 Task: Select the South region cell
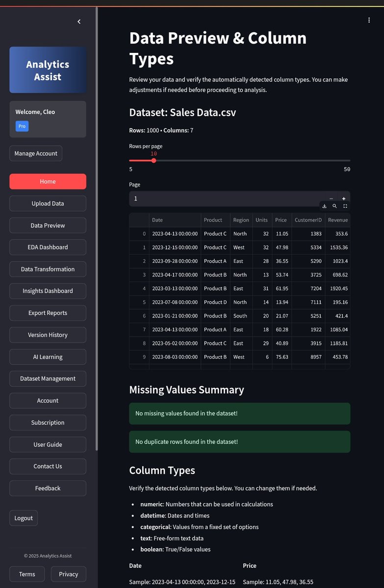tap(241, 316)
